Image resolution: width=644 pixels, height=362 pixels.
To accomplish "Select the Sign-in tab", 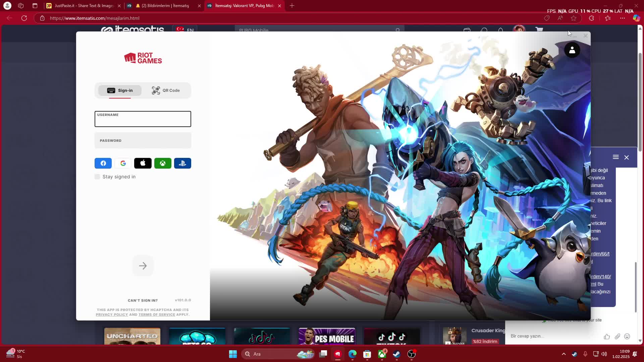I will (x=120, y=90).
